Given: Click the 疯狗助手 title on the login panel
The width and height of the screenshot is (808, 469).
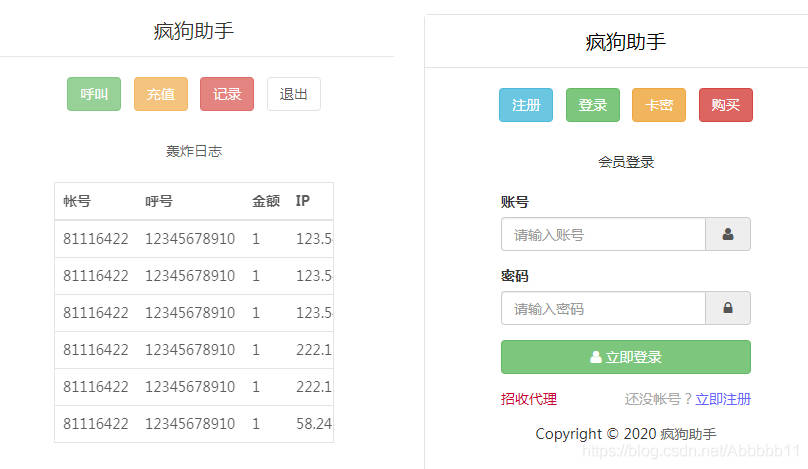Looking at the screenshot, I should click(x=626, y=42).
